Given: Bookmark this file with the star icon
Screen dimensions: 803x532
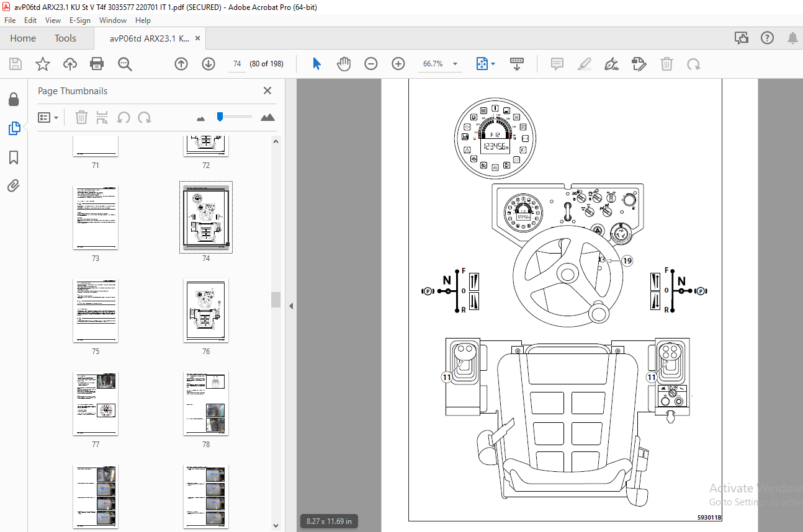Looking at the screenshot, I should tap(43, 64).
